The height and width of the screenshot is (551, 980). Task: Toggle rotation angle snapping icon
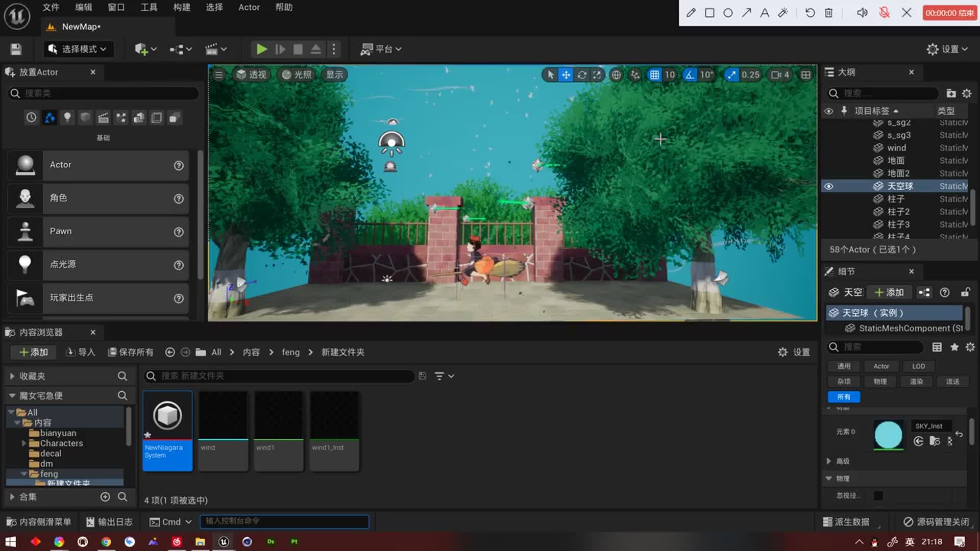coord(690,75)
